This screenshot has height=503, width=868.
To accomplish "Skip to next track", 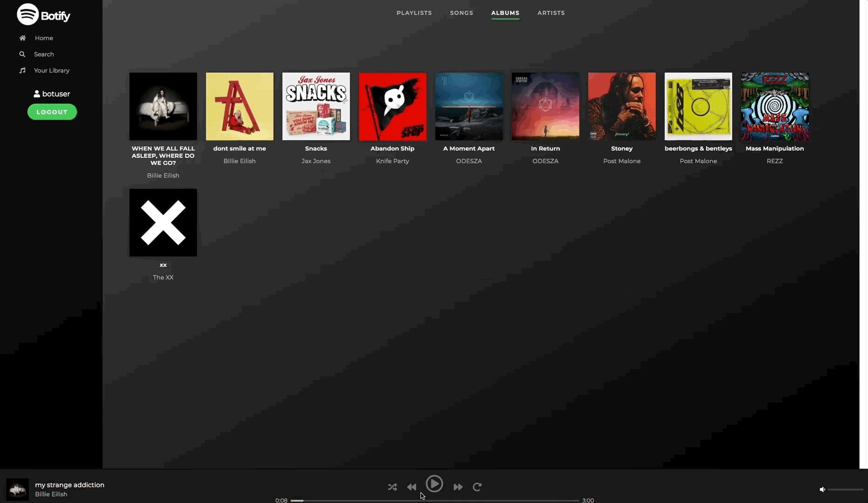I will pos(458,487).
